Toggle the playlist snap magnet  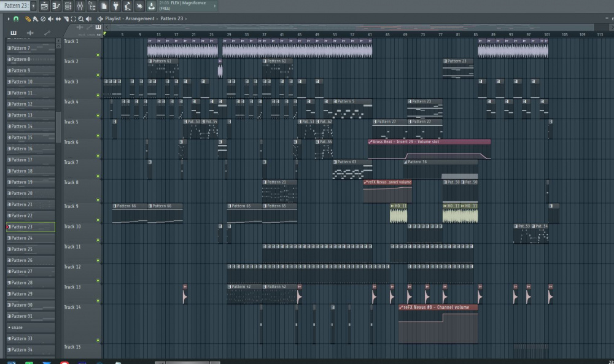coord(17,19)
